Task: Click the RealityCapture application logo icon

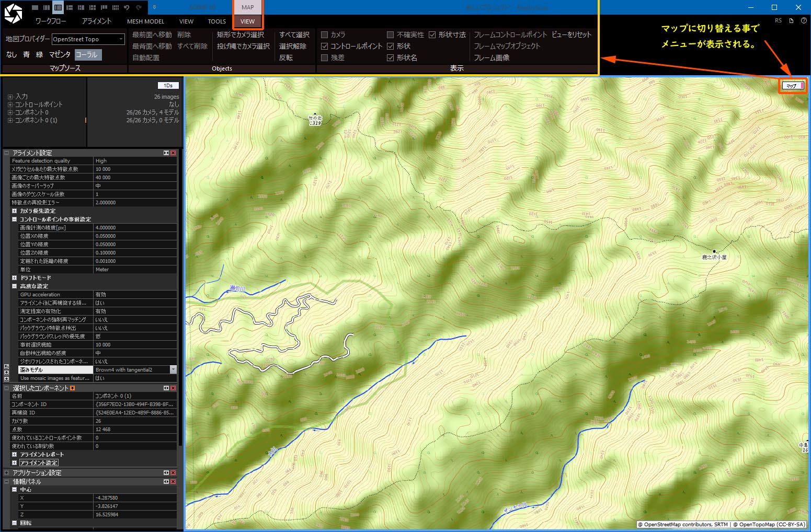Action: click(x=13, y=14)
